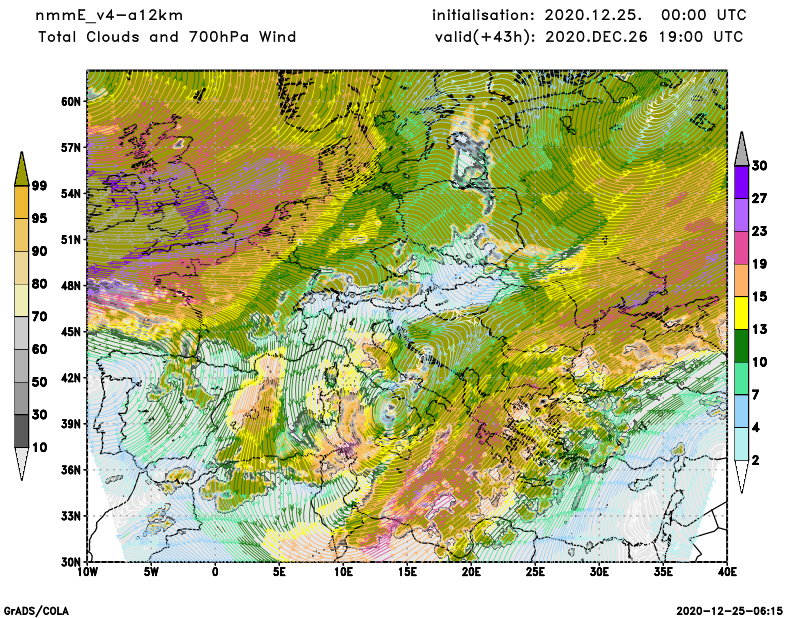
Task: Pick the dark purple wind legend swatch
Action: tap(741, 181)
